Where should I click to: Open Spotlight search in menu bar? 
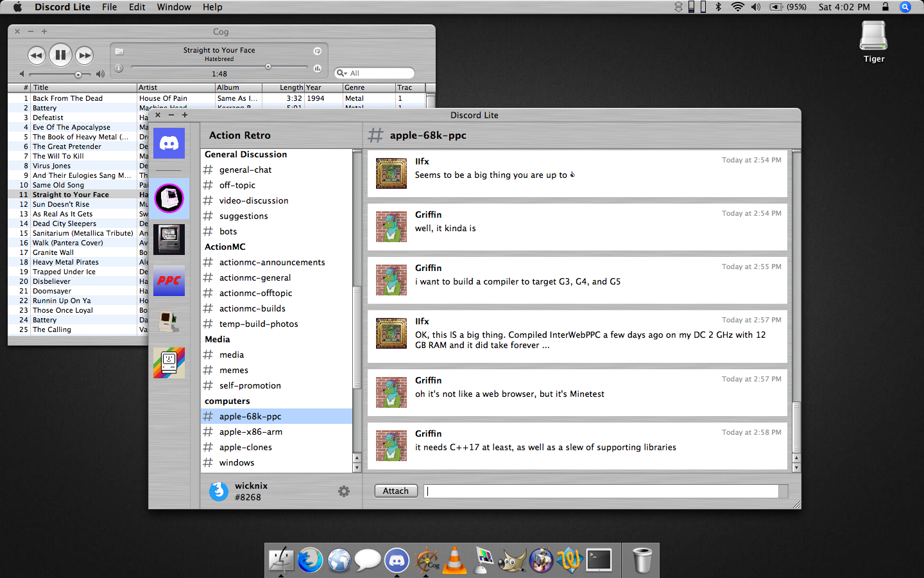coord(905,7)
